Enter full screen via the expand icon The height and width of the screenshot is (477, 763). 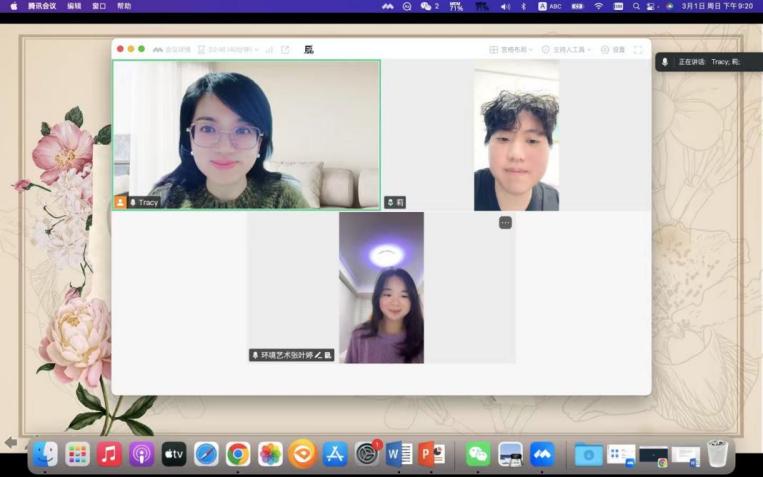(638, 50)
